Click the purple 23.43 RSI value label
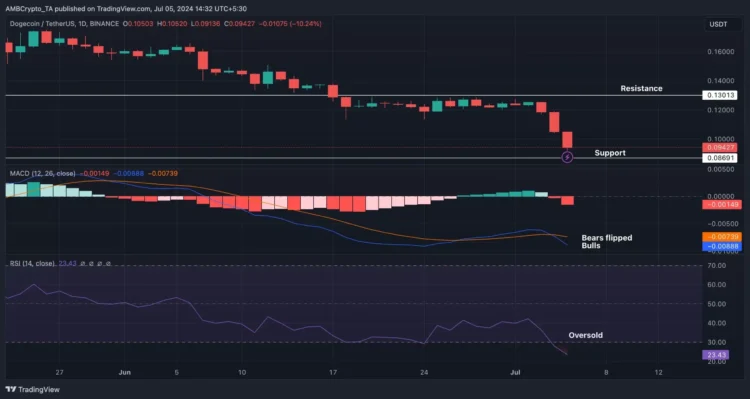The width and height of the screenshot is (750, 399). (715, 355)
